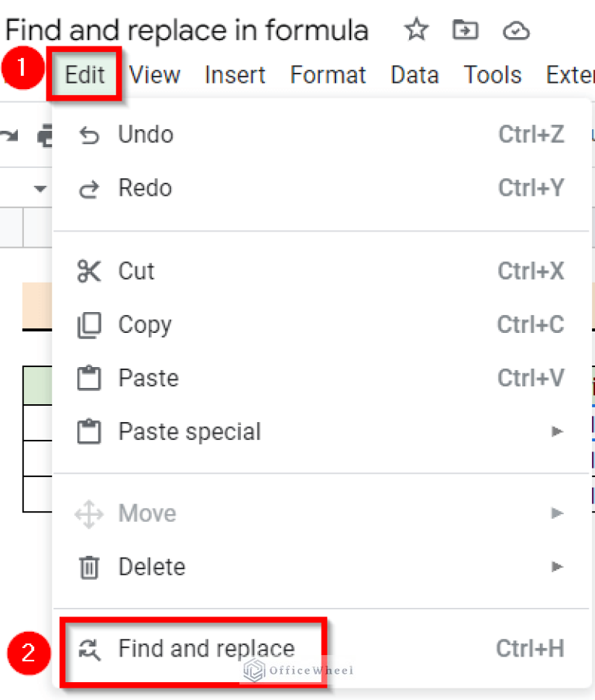Open the Insert menu
Viewport: 595px width, 700px height.
click(236, 75)
